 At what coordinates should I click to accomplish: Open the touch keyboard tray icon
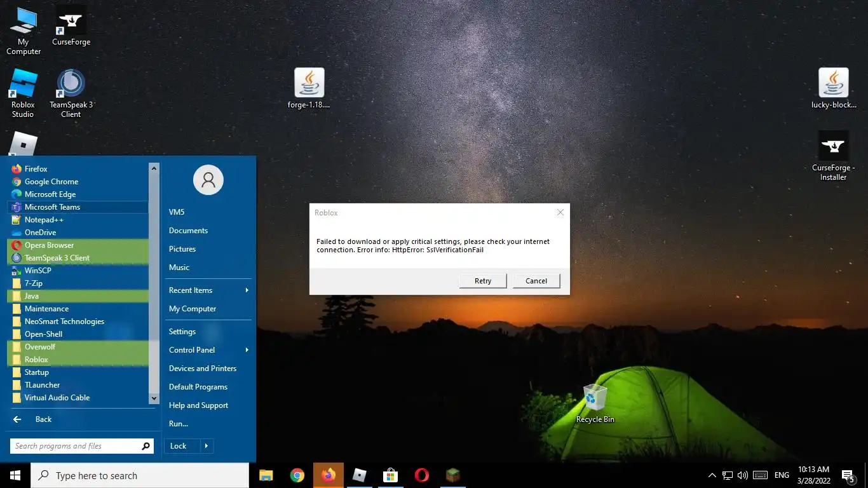(760, 475)
